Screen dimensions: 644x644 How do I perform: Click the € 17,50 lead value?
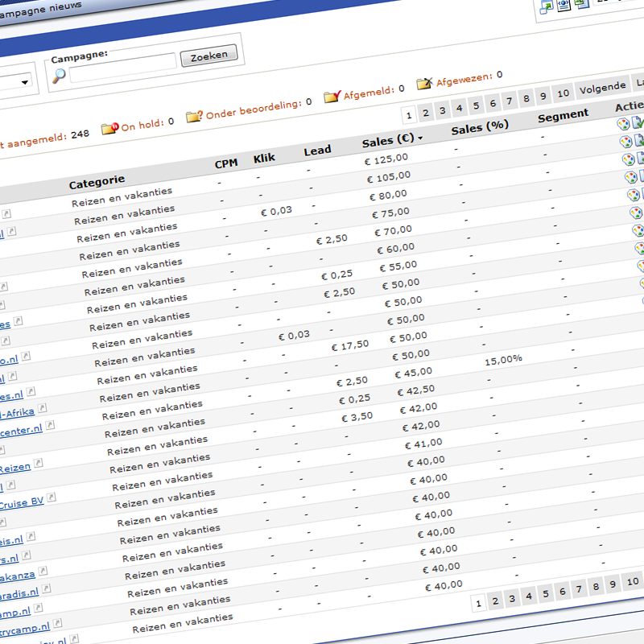point(350,346)
